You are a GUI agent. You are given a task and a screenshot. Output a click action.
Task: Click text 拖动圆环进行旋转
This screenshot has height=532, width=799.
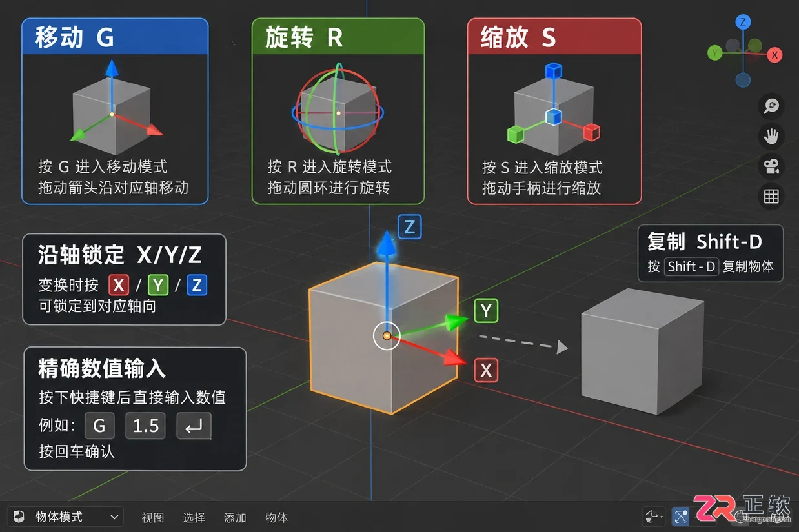click(329, 188)
